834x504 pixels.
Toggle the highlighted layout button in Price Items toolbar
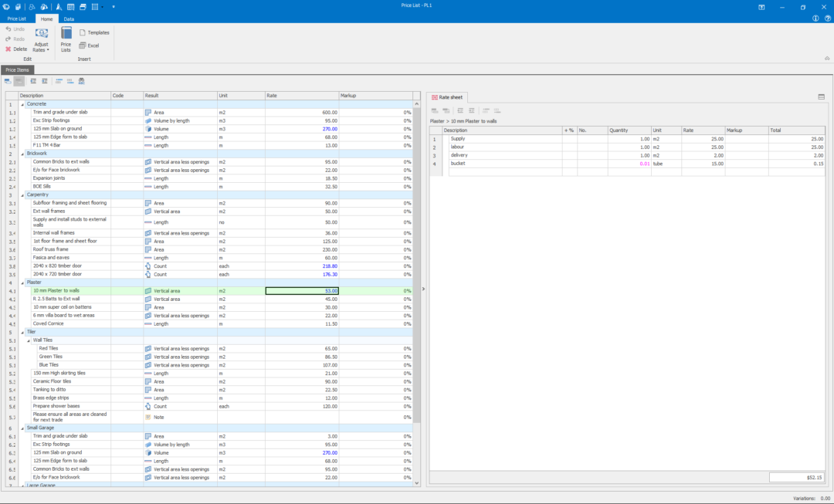click(19, 80)
